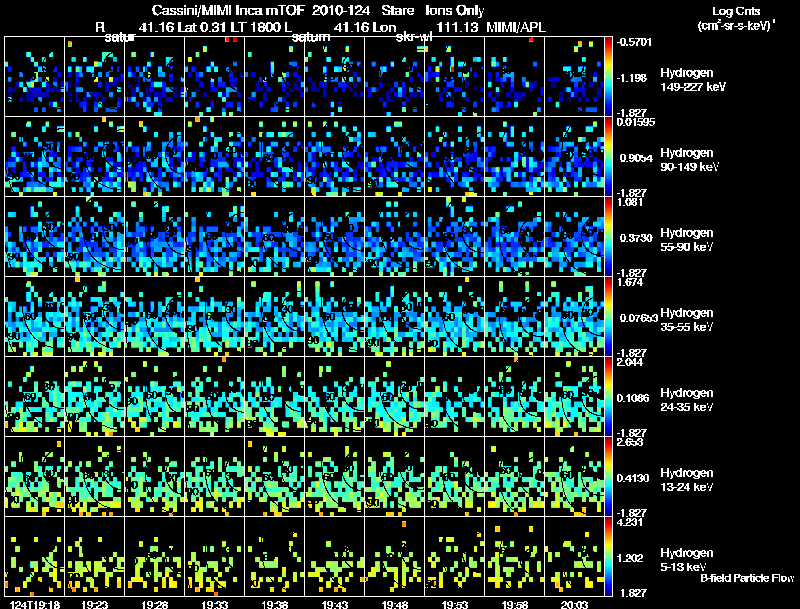800x609 pixels.
Task: Click the '19:28' time label
Action: [x=155, y=604]
